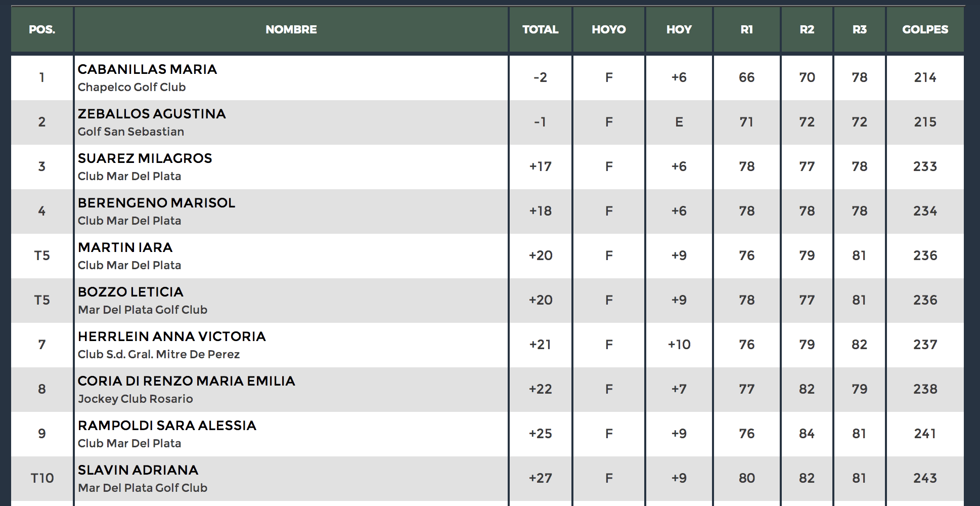980x506 pixels.
Task: Open SLAVIN ADRIANA player entry
Action: (x=138, y=470)
